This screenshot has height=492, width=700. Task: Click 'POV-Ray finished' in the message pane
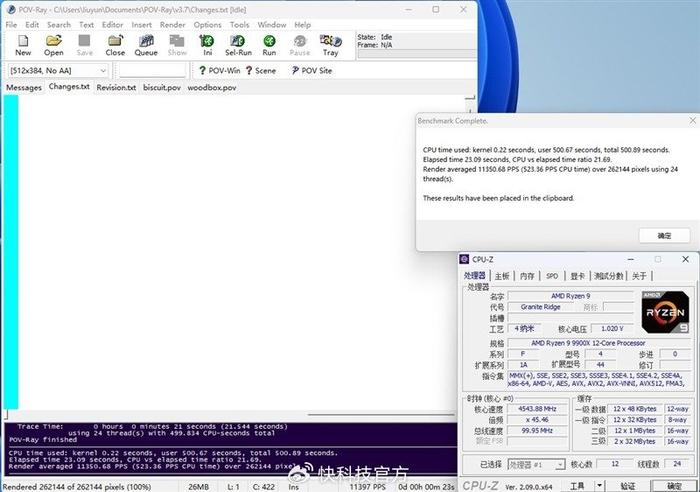click(x=43, y=440)
